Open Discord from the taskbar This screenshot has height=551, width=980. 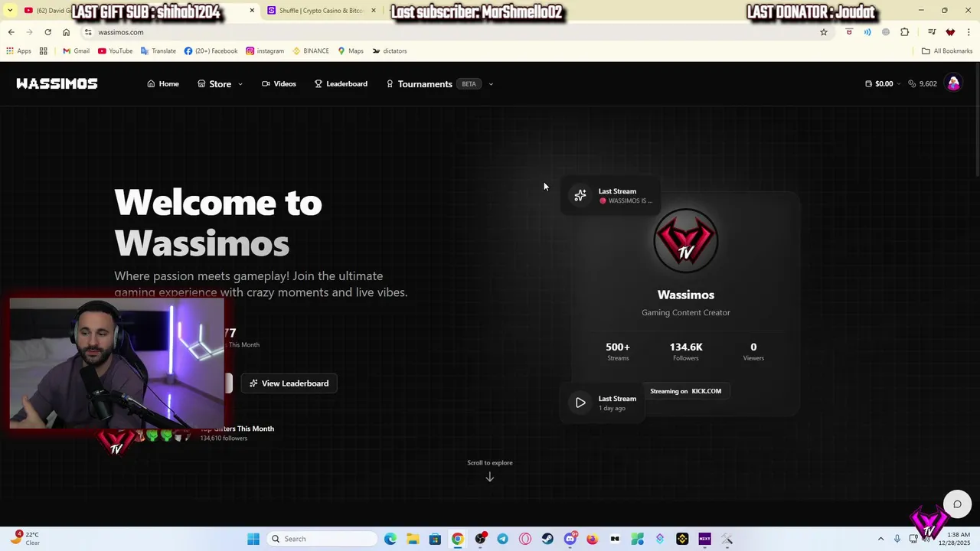click(570, 539)
